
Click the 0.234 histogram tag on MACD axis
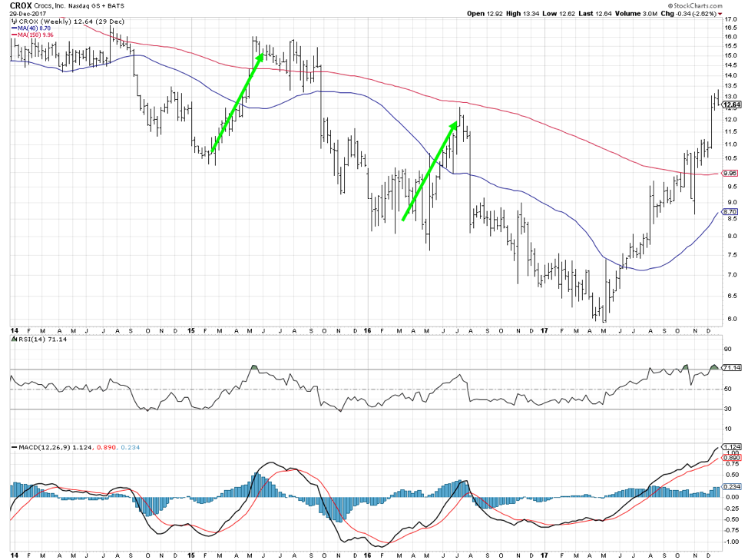coord(733,486)
